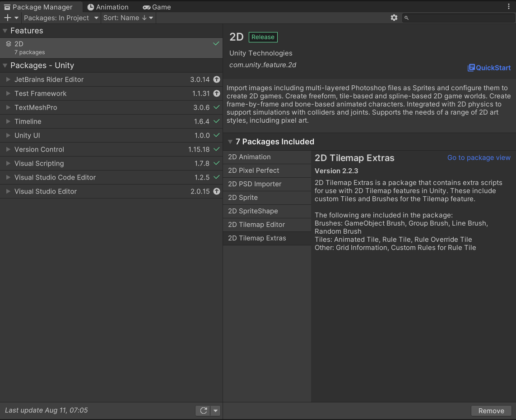Click the checkmark on Visual Studio Code Editor row
The height and width of the screenshot is (420, 516).
click(x=217, y=177)
